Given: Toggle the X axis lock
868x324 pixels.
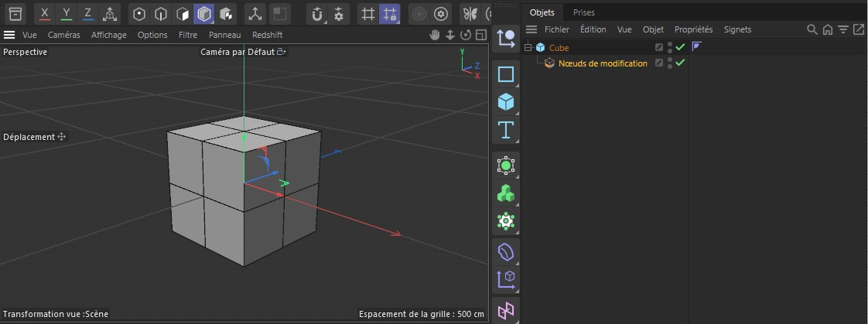Looking at the screenshot, I should [x=45, y=14].
